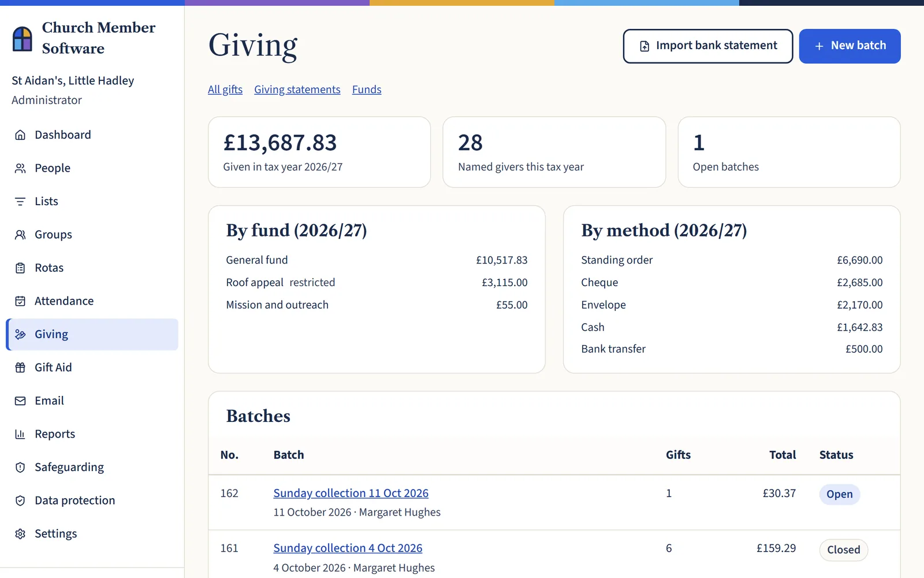This screenshot has width=924, height=578.
Task: Click the Dashboard home icon
Action: click(20, 135)
